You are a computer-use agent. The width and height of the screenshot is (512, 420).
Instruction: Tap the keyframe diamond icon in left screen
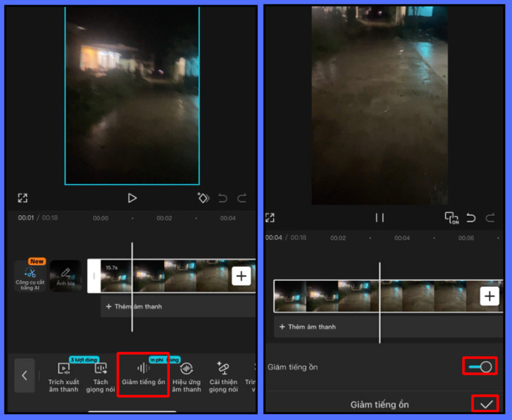tap(203, 198)
